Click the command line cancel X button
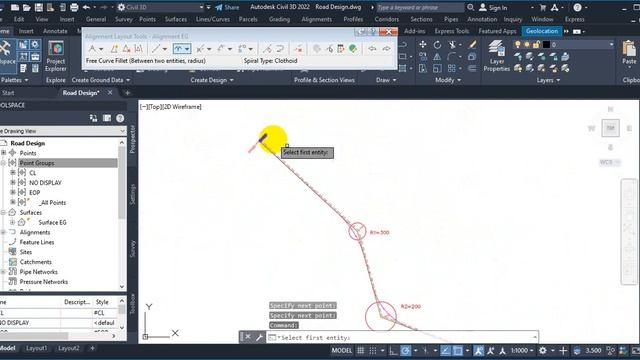640x360 pixels. click(x=247, y=337)
